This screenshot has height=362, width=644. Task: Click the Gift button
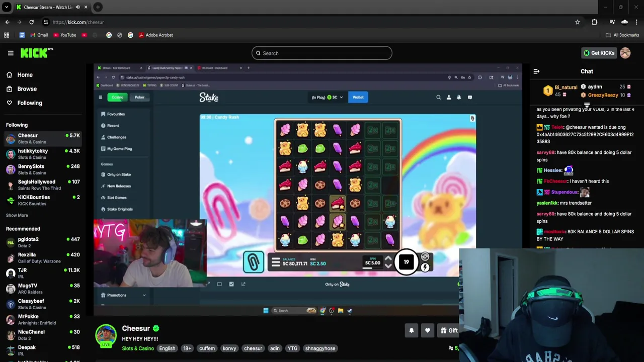coord(449,331)
